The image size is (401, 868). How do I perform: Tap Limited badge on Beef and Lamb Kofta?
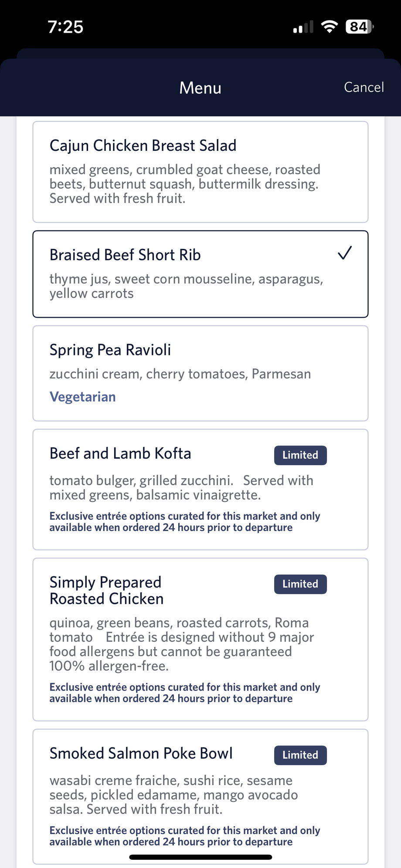300,455
